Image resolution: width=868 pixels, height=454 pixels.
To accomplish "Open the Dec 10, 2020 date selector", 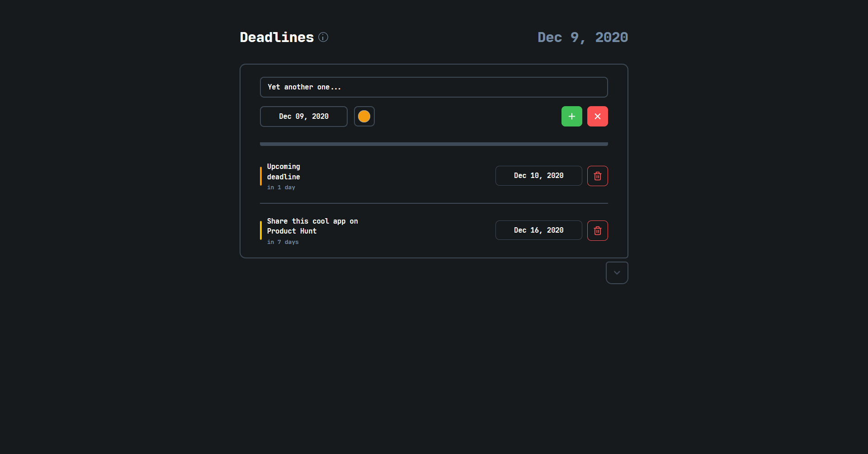I will point(538,176).
